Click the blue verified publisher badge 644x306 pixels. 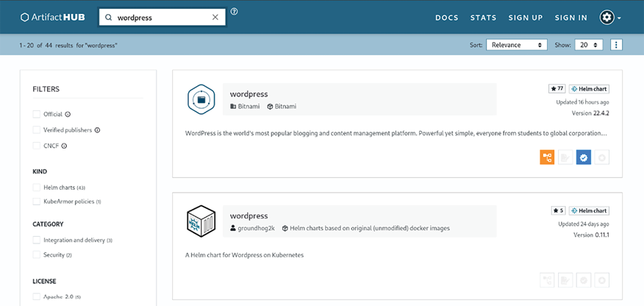click(583, 157)
